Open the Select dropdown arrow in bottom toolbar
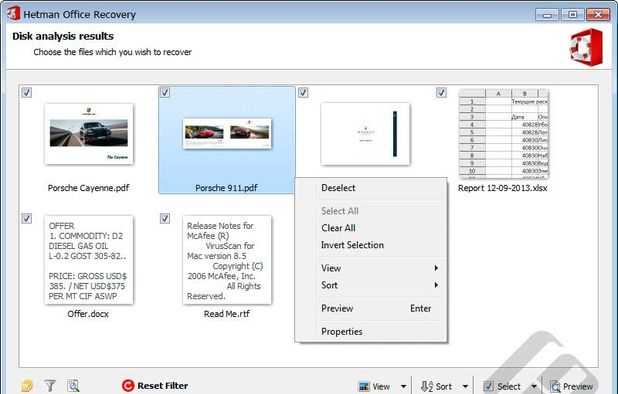618x394 pixels. (x=534, y=387)
